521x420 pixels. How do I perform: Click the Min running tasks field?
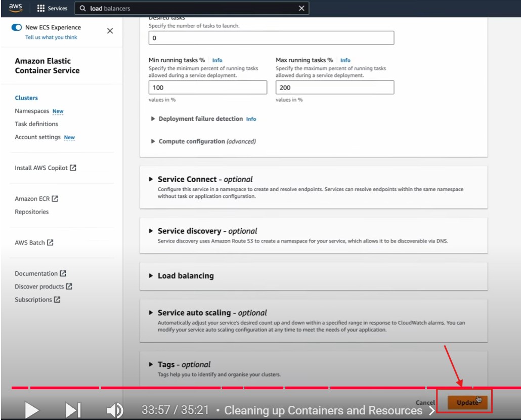(207, 88)
